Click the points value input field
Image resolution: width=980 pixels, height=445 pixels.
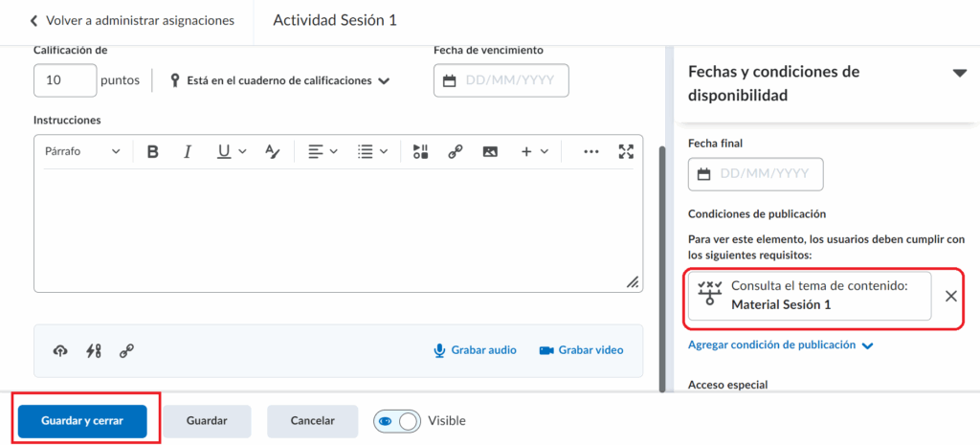[x=65, y=80]
